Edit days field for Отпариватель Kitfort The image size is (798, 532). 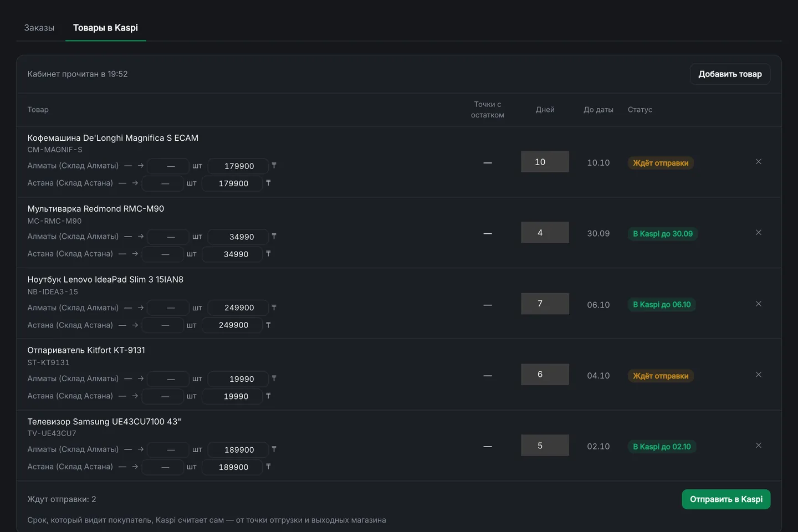pyautogui.click(x=545, y=375)
